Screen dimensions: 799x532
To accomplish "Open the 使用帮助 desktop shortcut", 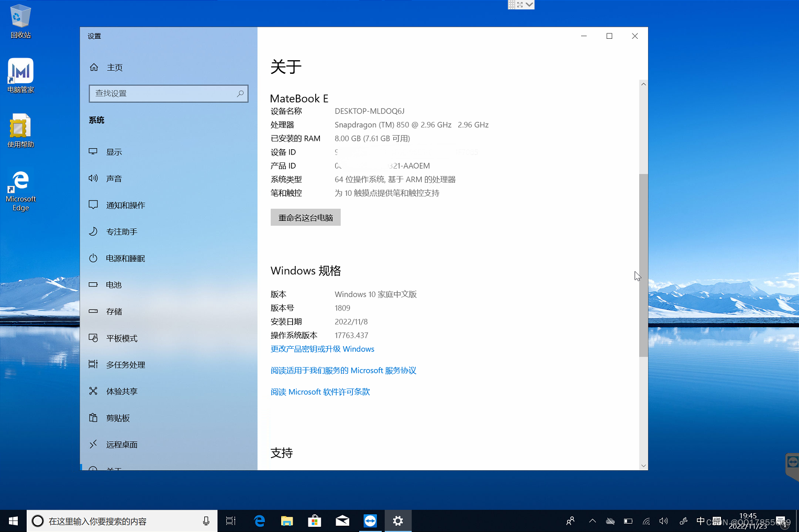I will [20, 131].
